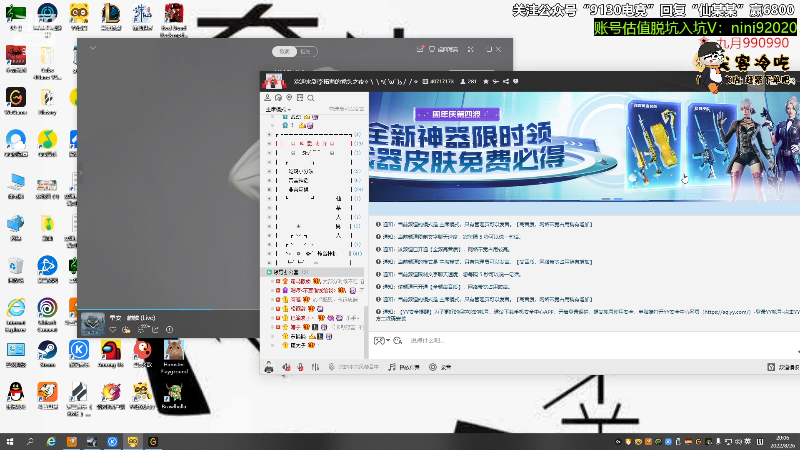Viewport: 800px width, 450px height.
Task: Switch to Kugou music on the taskbar
Action: [112, 442]
